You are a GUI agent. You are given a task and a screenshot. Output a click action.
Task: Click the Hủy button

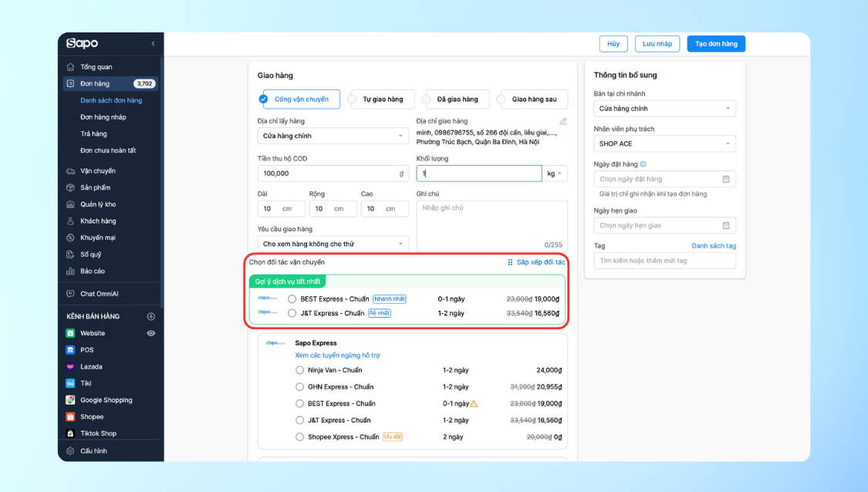click(613, 44)
